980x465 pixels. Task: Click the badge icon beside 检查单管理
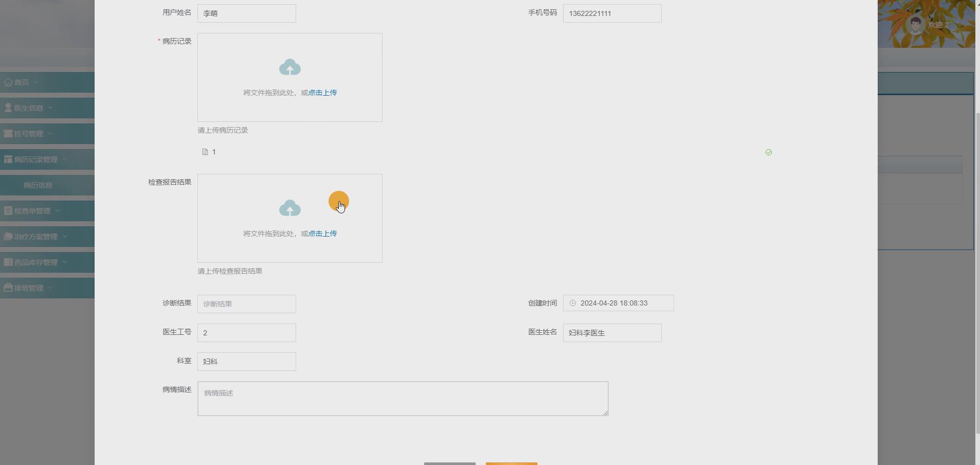(8, 211)
